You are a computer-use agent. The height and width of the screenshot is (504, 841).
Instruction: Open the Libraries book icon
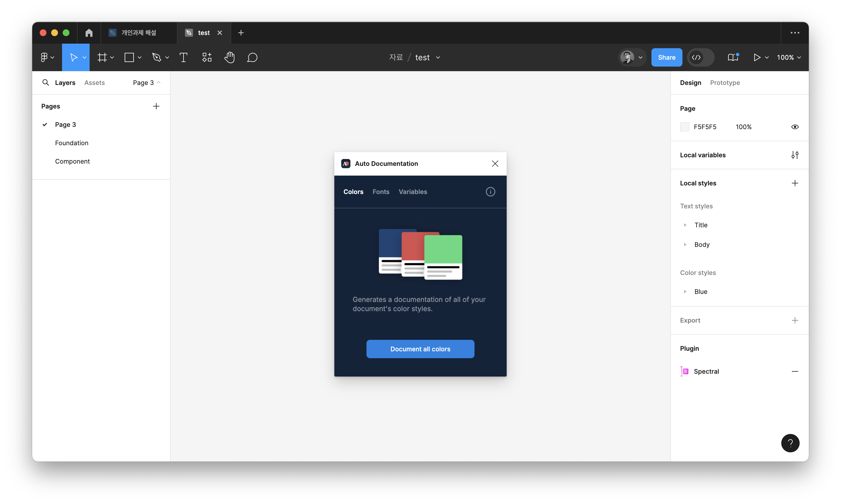(733, 57)
